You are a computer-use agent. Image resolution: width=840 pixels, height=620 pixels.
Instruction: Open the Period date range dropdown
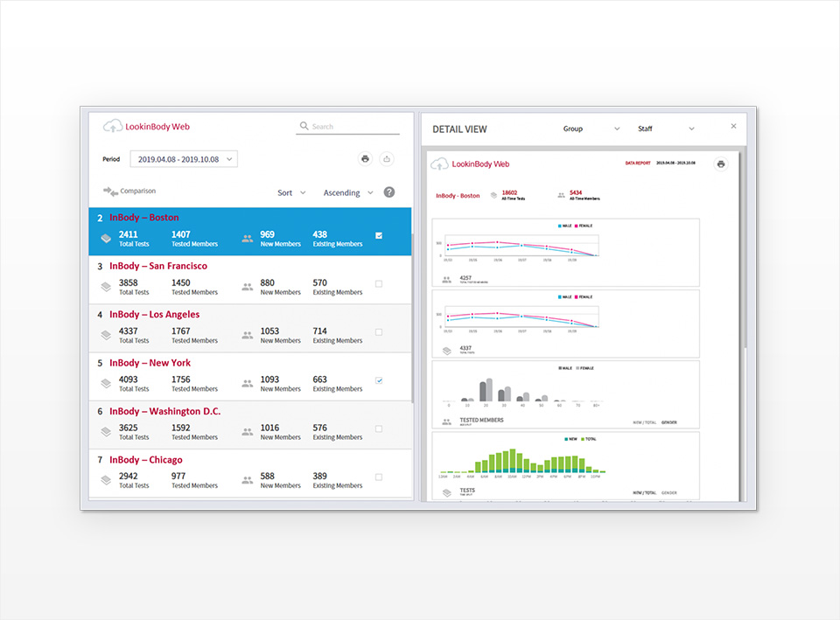pos(184,159)
